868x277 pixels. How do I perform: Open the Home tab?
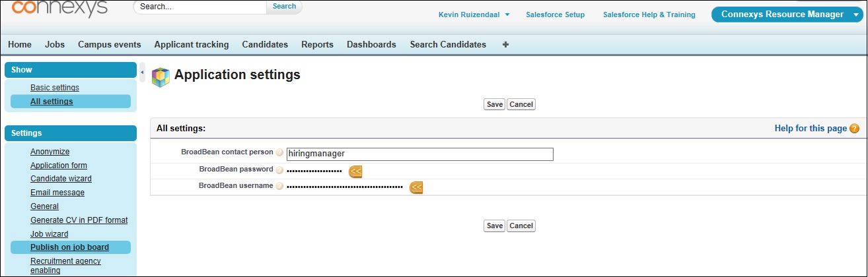click(x=20, y=44)
